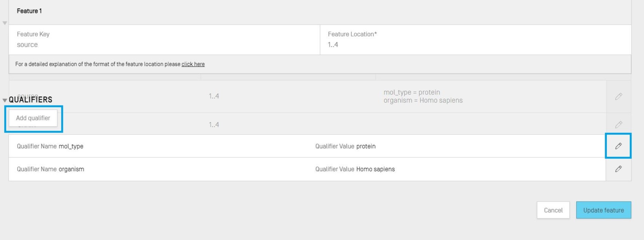Select the Qualifier Name organism cell
This screenshot has height=240, width=644.
71,169
